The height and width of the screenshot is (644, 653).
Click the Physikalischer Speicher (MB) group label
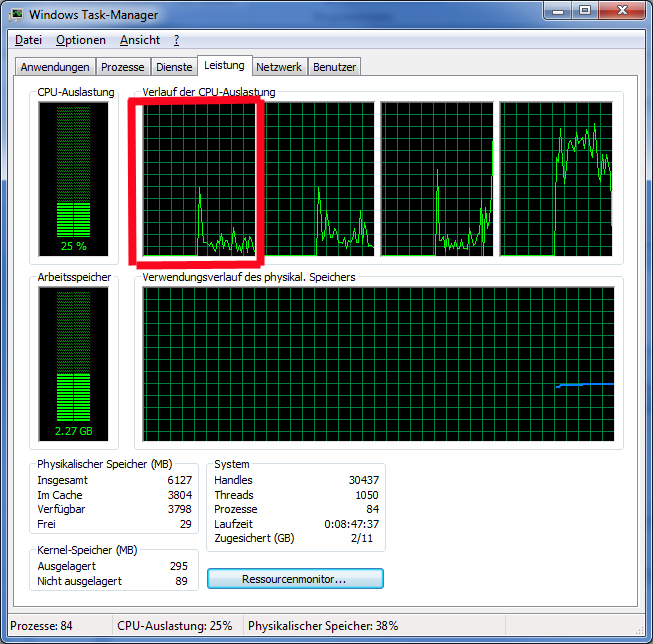tap(105, 464)
